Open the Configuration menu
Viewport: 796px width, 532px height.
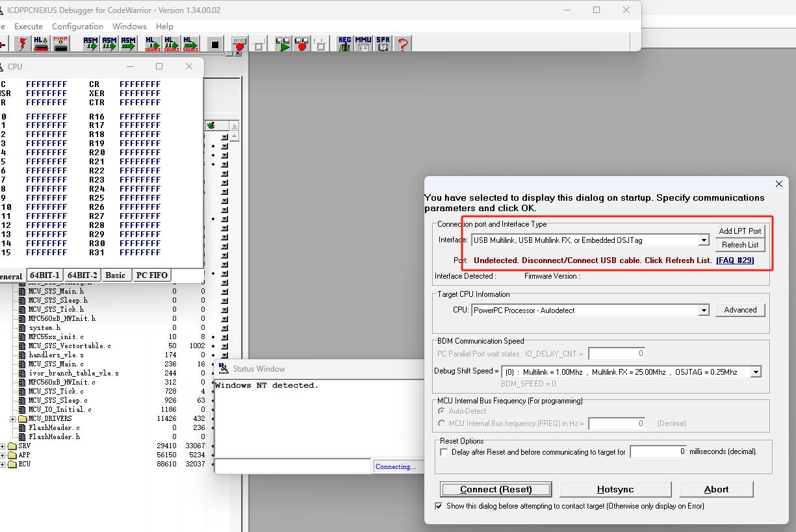[77, 27]
